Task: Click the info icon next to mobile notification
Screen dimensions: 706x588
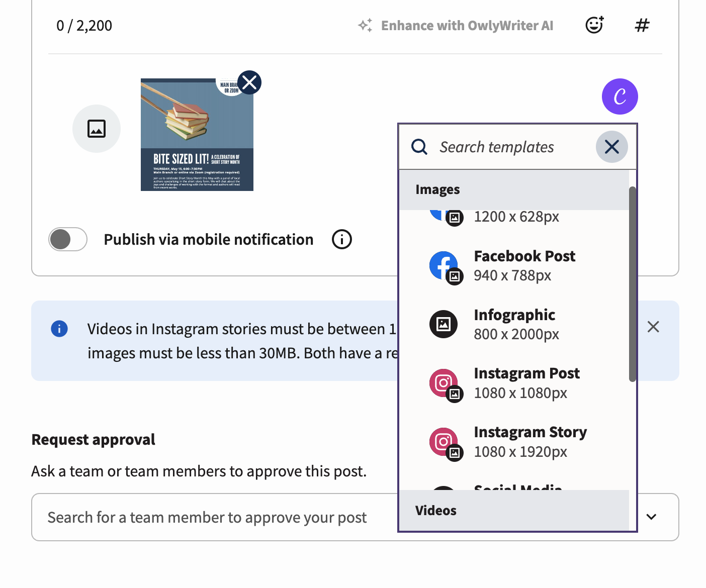Action: [341, 239]
